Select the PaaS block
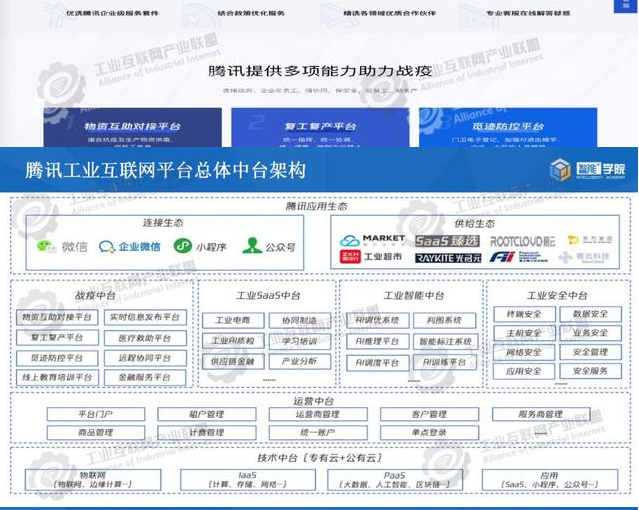 click(x=394, y=478)
